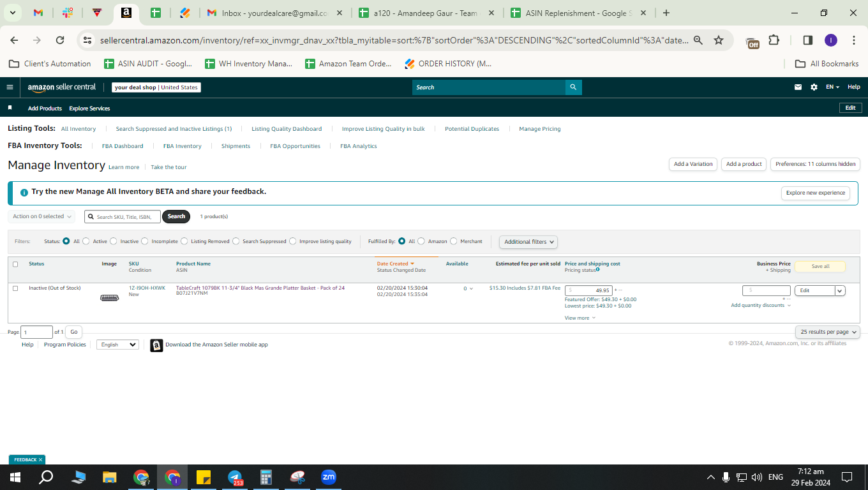Expand the Available quantity chevron
The height and width of the screenshot is (490, 868).
[471, 288]
